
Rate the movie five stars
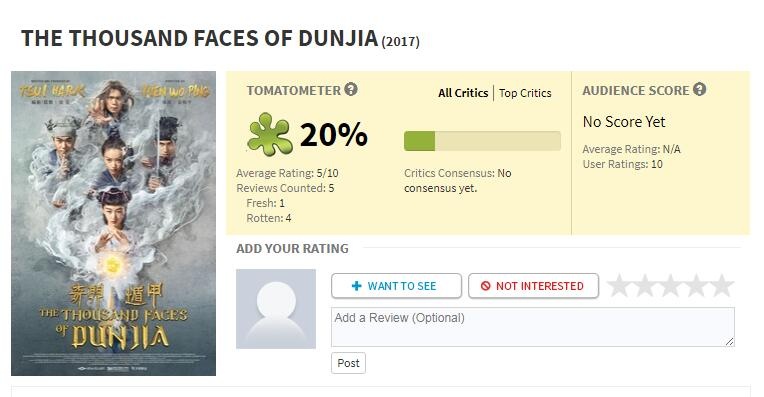[x=722, y=285]
